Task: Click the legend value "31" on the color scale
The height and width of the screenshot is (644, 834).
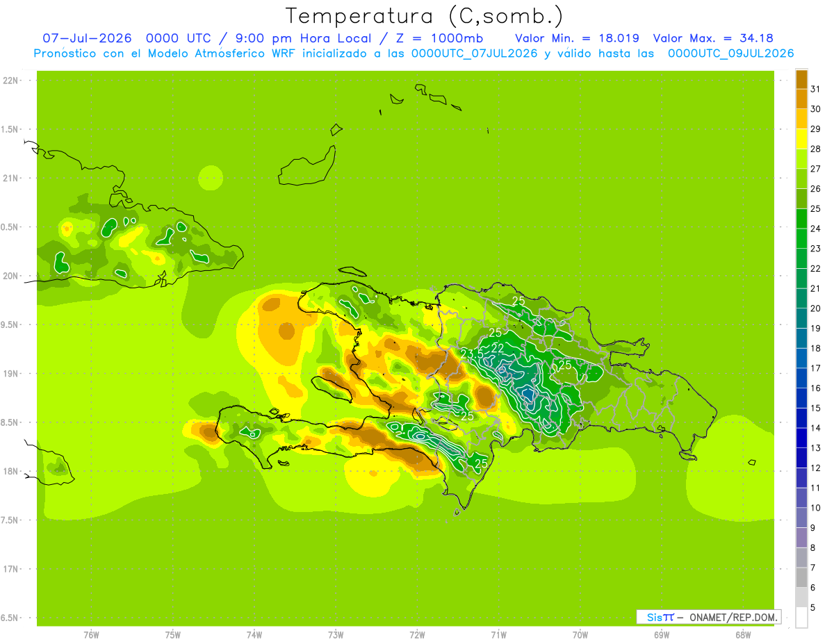Action: pos(815,89)
